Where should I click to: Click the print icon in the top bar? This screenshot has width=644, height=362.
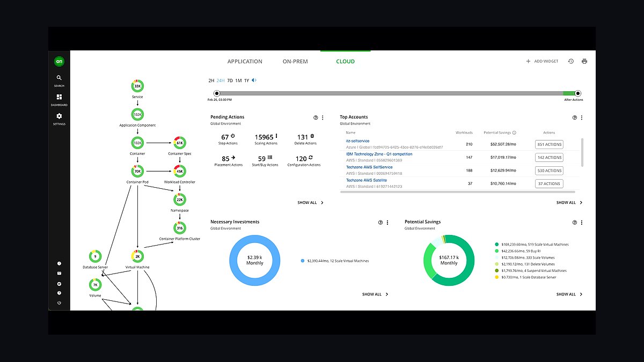(584, 61)
